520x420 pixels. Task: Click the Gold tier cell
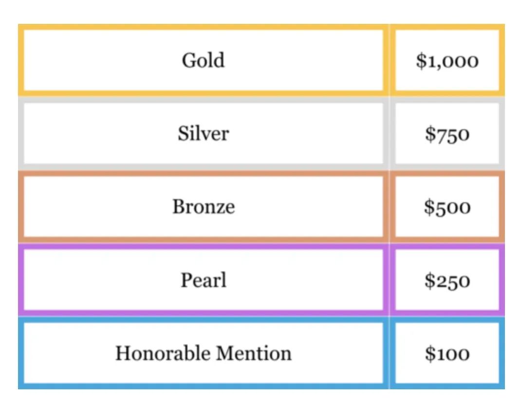coord(203,60)
